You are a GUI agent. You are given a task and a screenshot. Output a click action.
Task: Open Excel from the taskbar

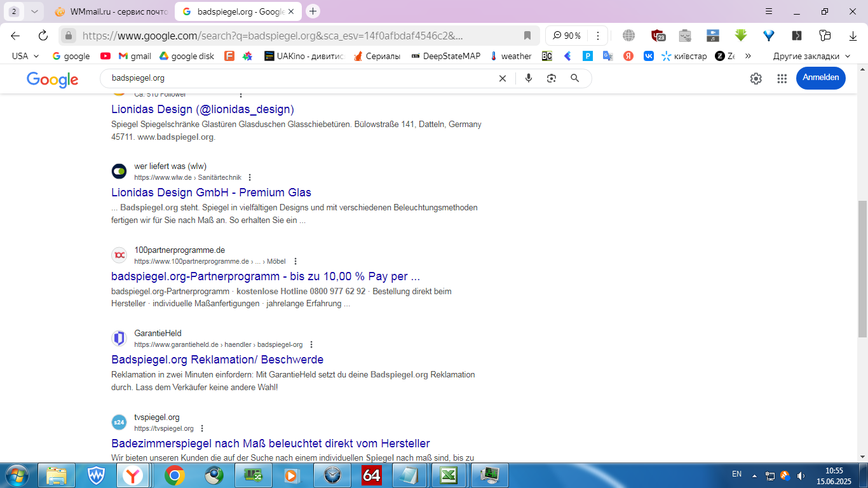coord(449,475)
